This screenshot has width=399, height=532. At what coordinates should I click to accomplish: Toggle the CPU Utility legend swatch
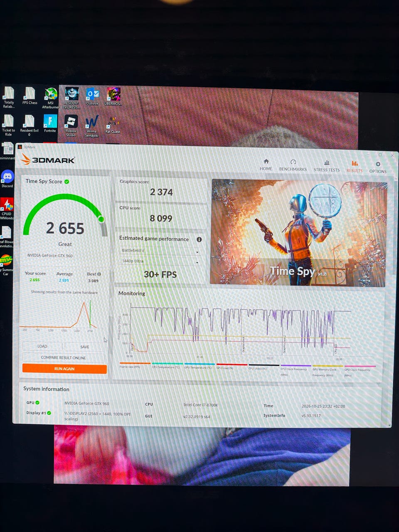pyautogui.click(x=264, y=365)
